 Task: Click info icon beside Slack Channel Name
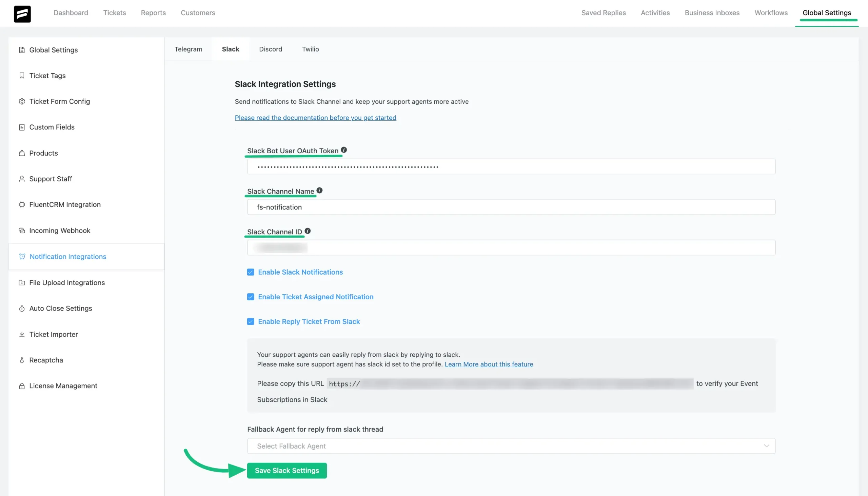click(319, 191)
